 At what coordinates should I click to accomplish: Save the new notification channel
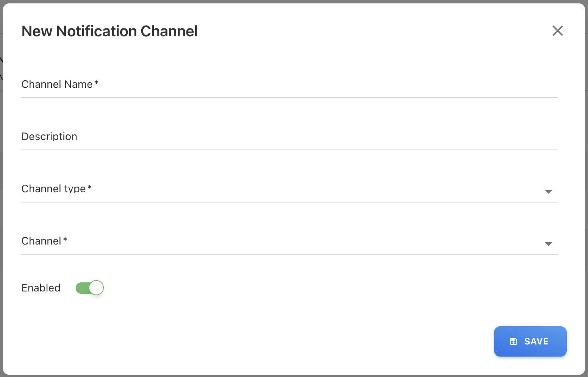[530, 341]
